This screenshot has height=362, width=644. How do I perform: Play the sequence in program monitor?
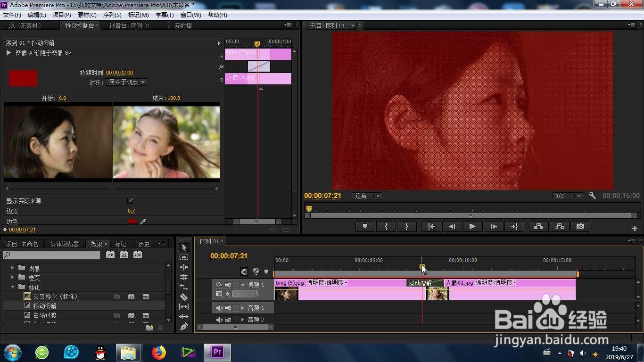(472, 227)
